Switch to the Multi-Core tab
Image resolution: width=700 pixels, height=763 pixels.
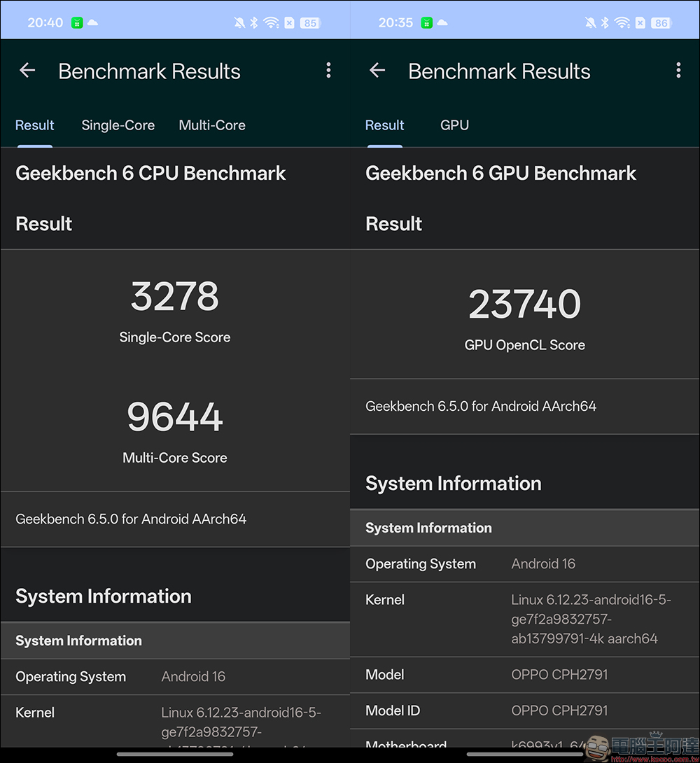pyautogui.click(x=212, y=125)
